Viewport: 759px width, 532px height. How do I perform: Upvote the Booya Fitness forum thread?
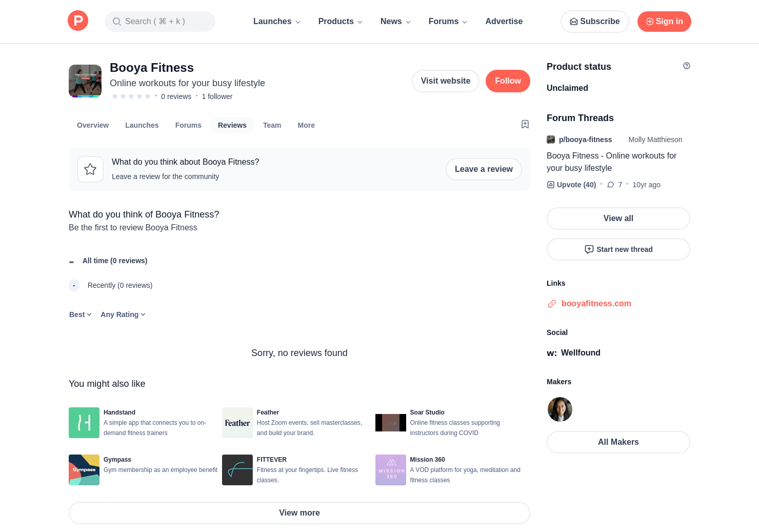(x=571, y=185)
